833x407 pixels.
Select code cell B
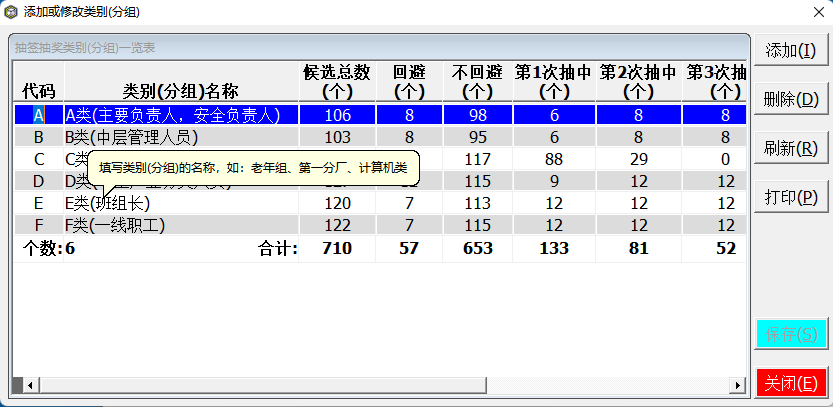pos(38,137)
